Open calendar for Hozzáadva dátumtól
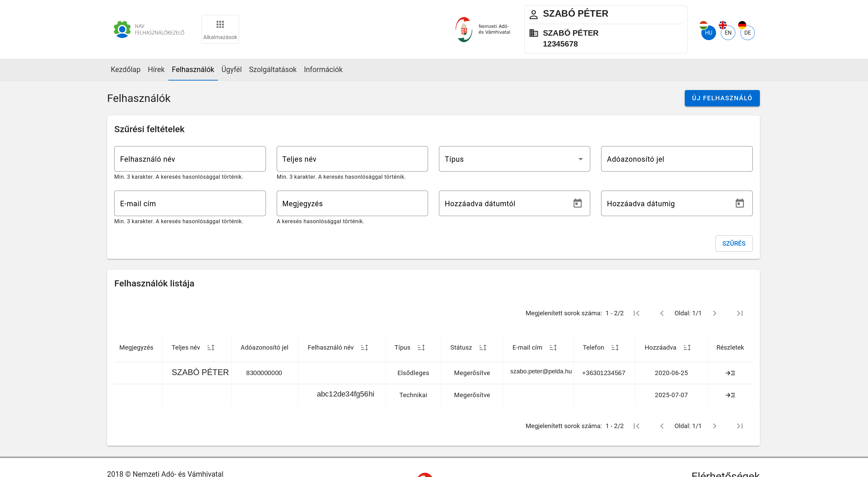 (577, 203)
